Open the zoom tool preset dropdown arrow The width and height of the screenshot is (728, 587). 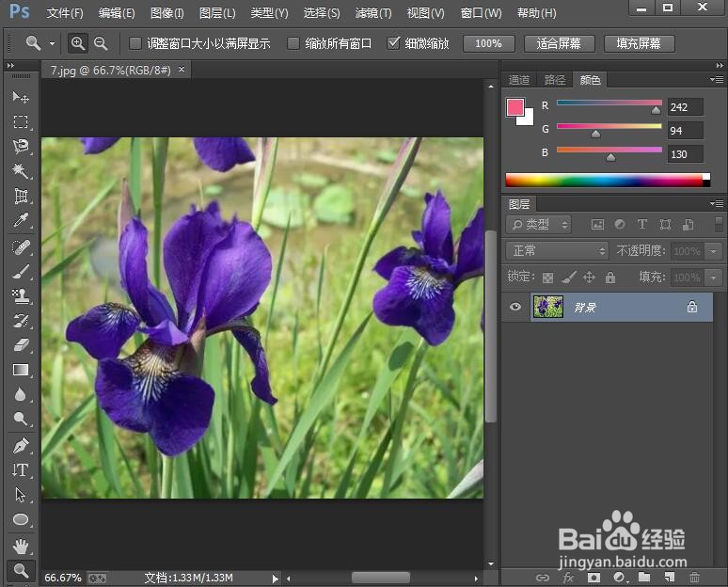click(x=53, y=43)
